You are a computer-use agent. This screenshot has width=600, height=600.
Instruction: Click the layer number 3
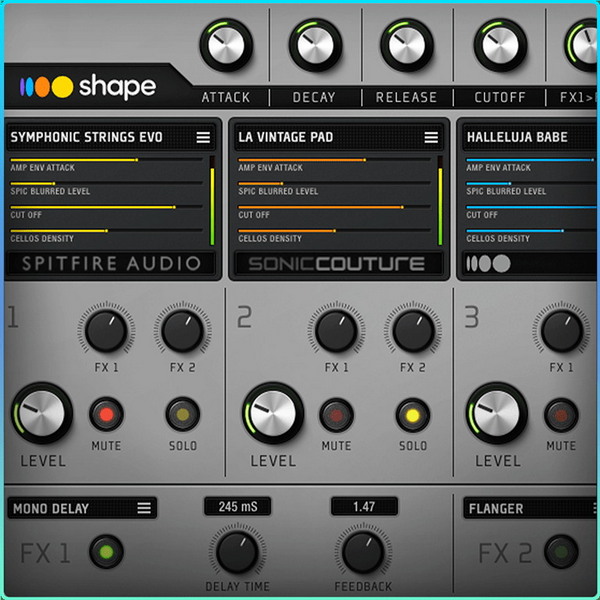471,317
